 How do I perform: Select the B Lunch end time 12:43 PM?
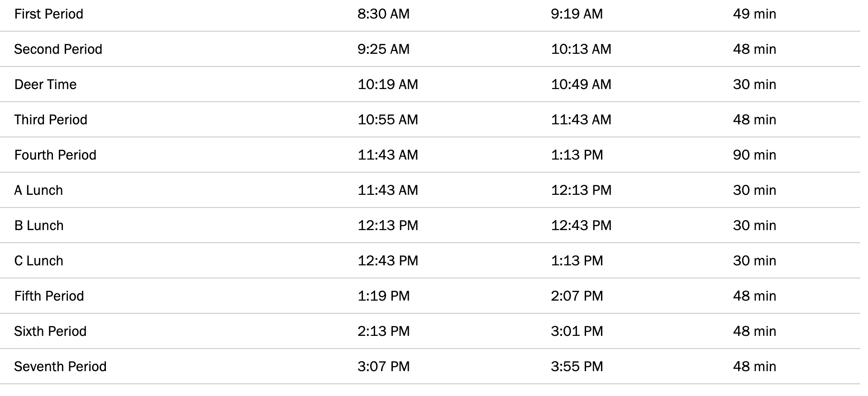point(581,226)
